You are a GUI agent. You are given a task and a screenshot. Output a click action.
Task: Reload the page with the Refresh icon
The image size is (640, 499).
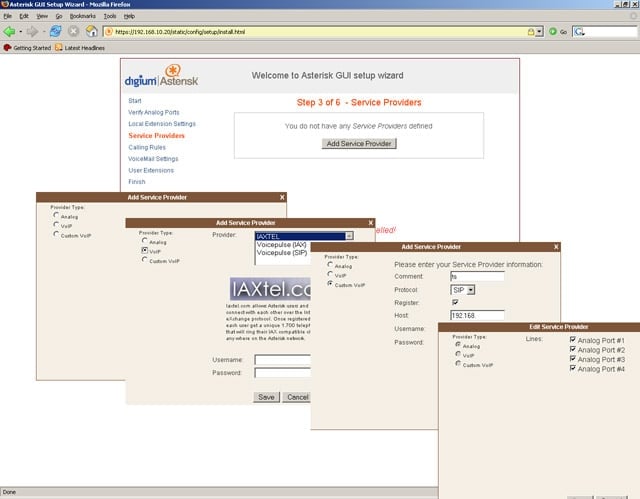click(56, 31)
